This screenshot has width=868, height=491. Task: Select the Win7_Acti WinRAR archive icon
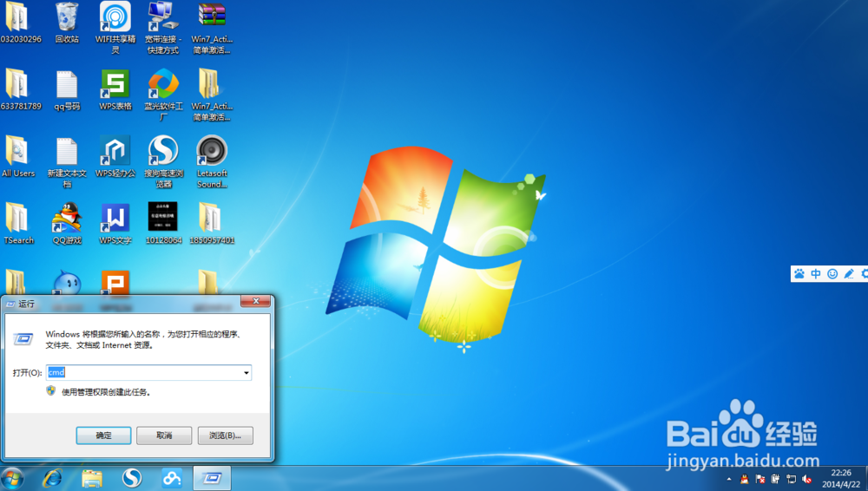(x=212, y=27)
